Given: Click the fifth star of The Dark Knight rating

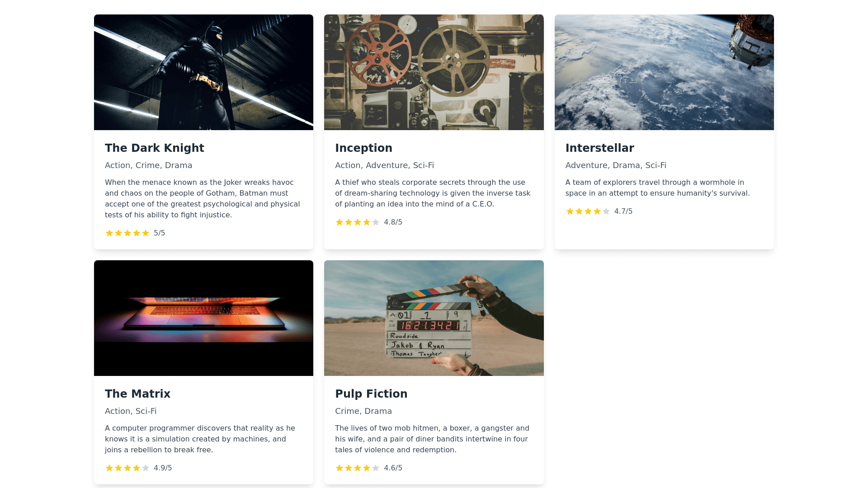Looking at the screenshot, I should coord(146,233).
